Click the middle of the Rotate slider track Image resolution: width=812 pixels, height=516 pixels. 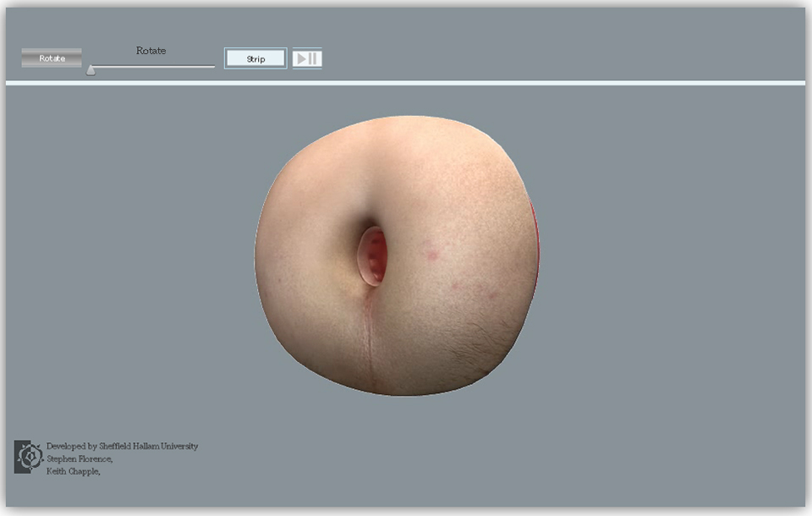[152, 66]
